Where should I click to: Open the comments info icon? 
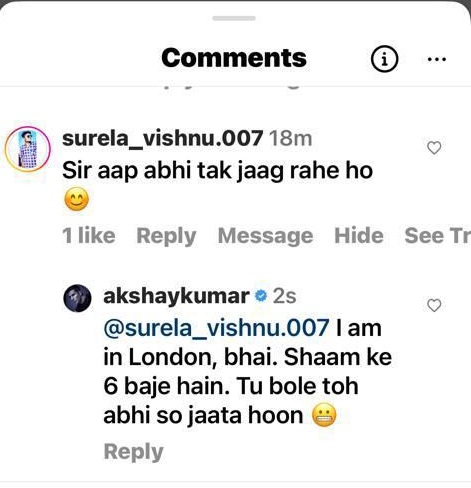point(384,59)
